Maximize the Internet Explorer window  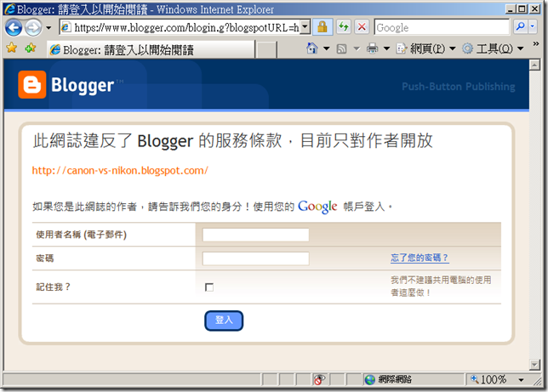click(x=522, y=9)
